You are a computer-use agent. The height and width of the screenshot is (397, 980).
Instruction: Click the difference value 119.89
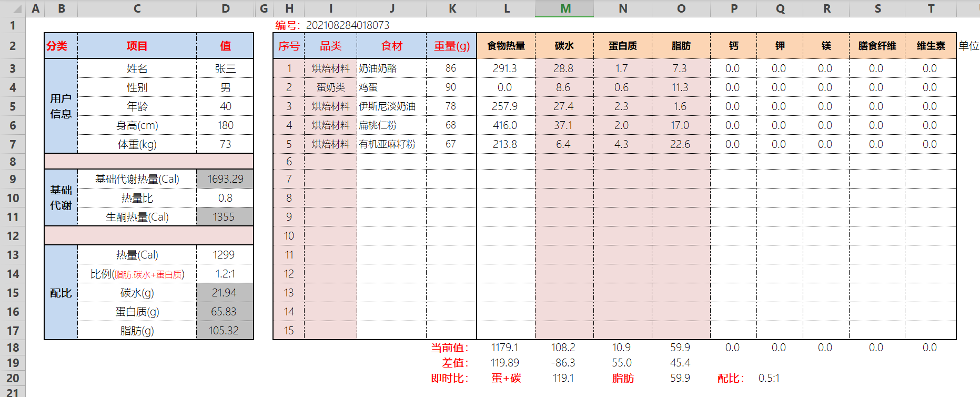click(505, 363)
